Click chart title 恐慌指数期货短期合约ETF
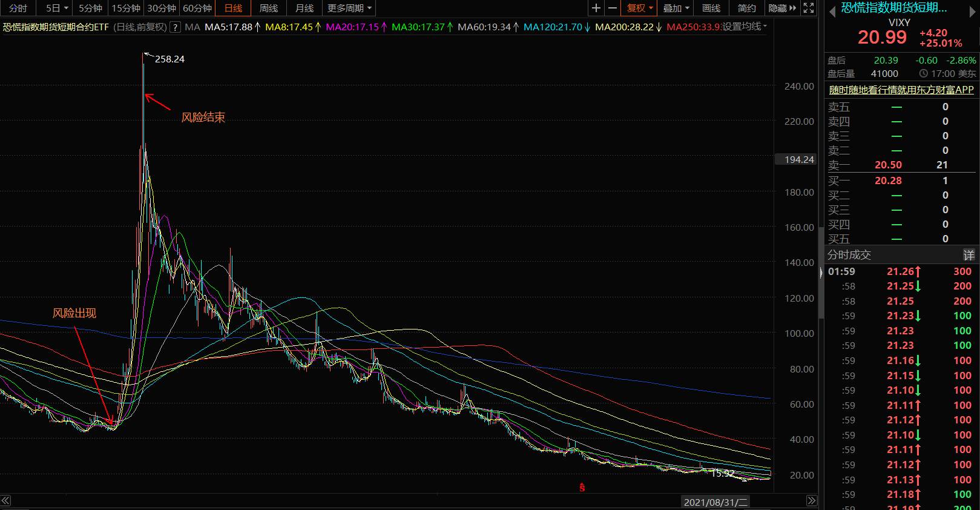 (x=56, y=27)
